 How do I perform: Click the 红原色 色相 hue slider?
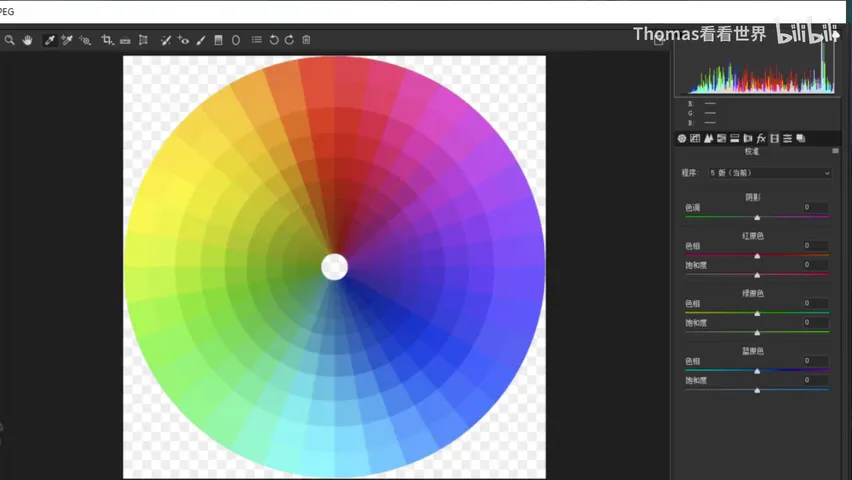(757, 255)
